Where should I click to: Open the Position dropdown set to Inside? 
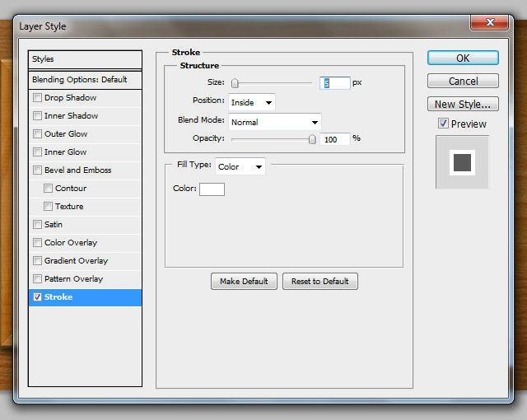click(252, 102)
